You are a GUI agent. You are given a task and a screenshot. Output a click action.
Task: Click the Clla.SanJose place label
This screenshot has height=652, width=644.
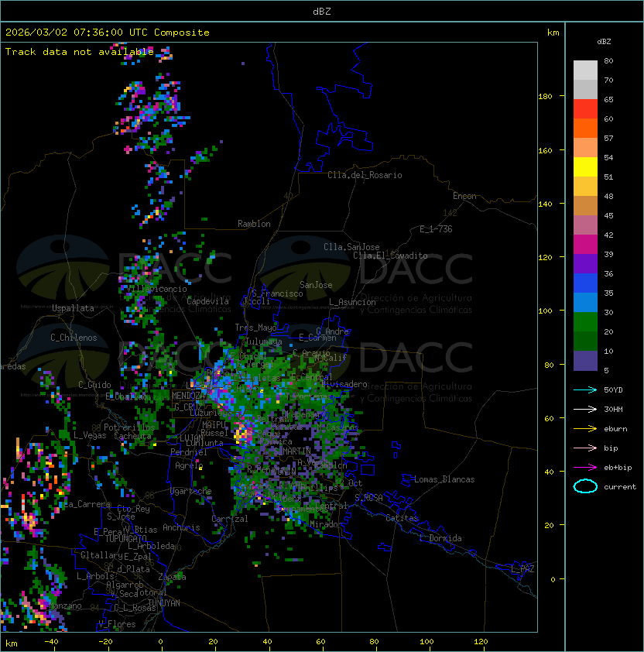[351, 247]
